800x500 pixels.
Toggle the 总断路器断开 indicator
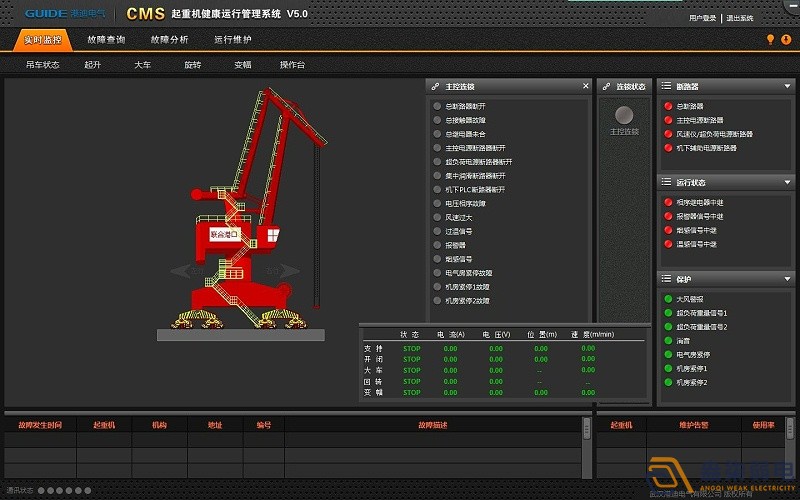pyautogui.click(x=437, y=106)
